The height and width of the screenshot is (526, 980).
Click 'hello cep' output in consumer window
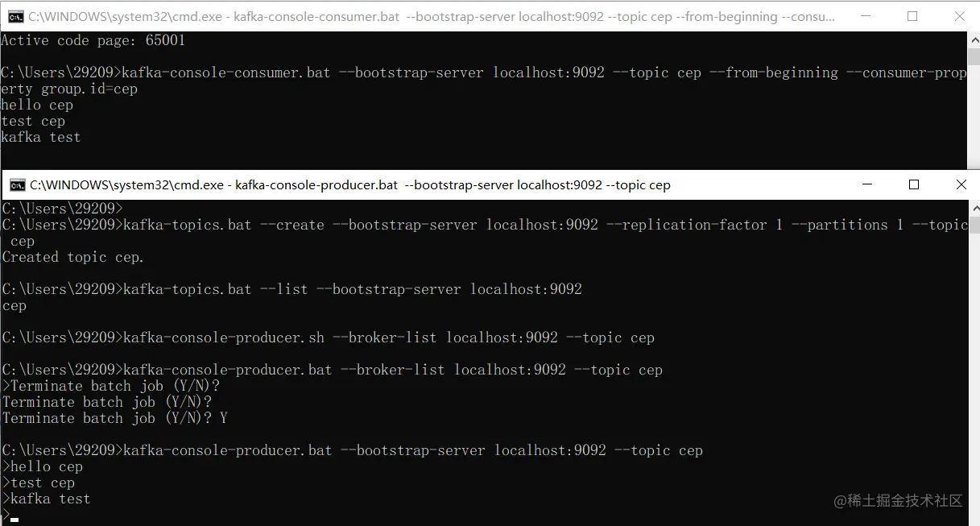pyautogui.click(x=37, y=105)
